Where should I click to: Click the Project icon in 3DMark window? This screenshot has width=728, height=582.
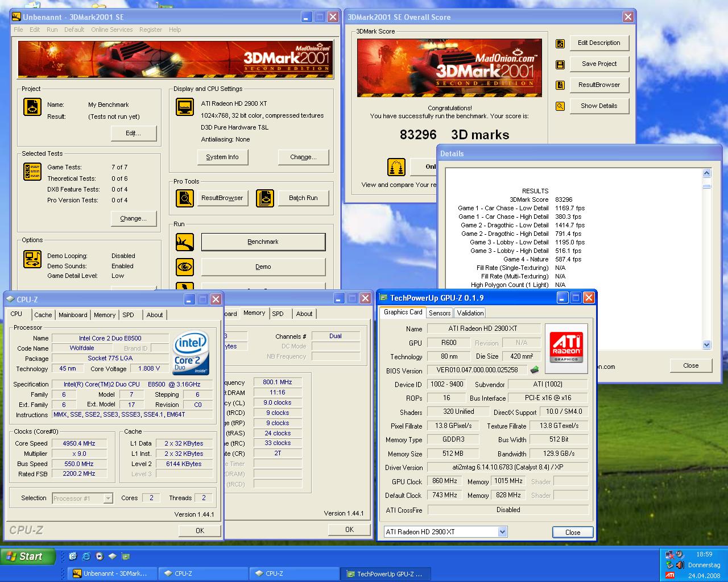pos(32,107)
